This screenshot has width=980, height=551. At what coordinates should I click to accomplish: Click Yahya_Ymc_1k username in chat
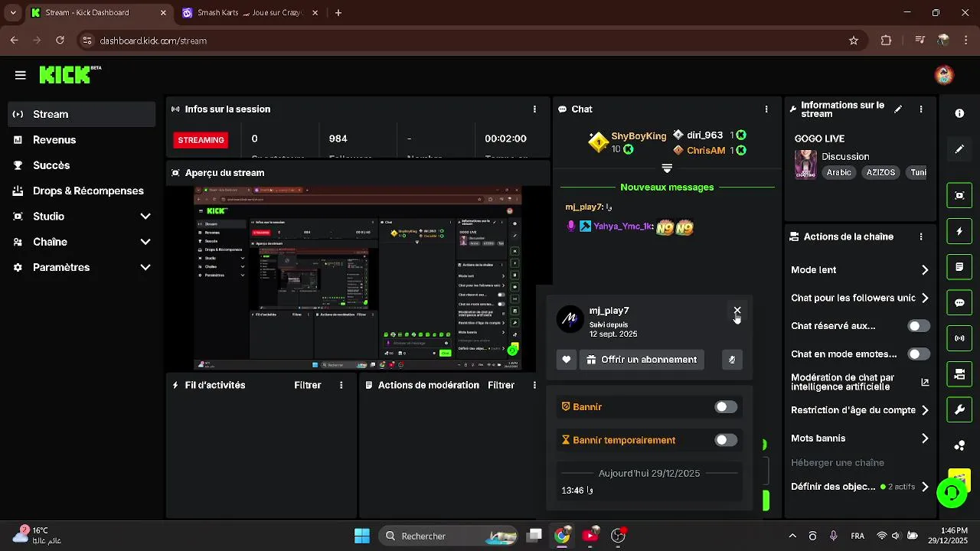pos(623,227)
